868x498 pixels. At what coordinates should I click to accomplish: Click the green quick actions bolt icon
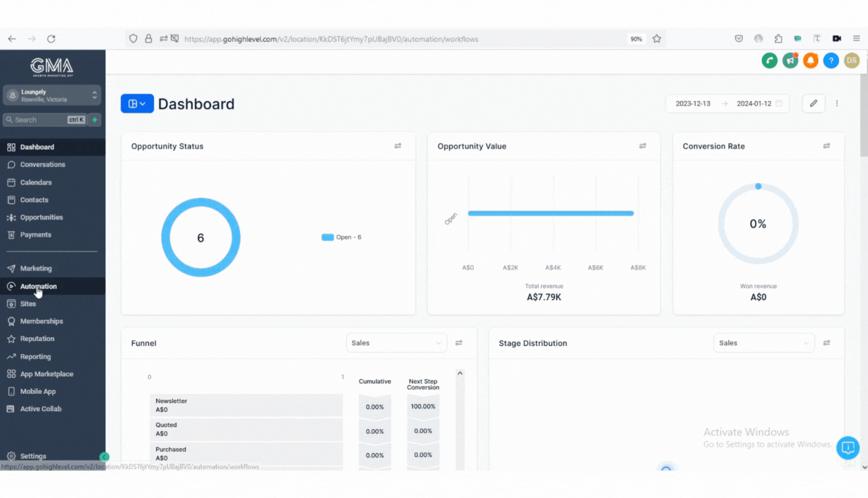(x=94, y=120)
